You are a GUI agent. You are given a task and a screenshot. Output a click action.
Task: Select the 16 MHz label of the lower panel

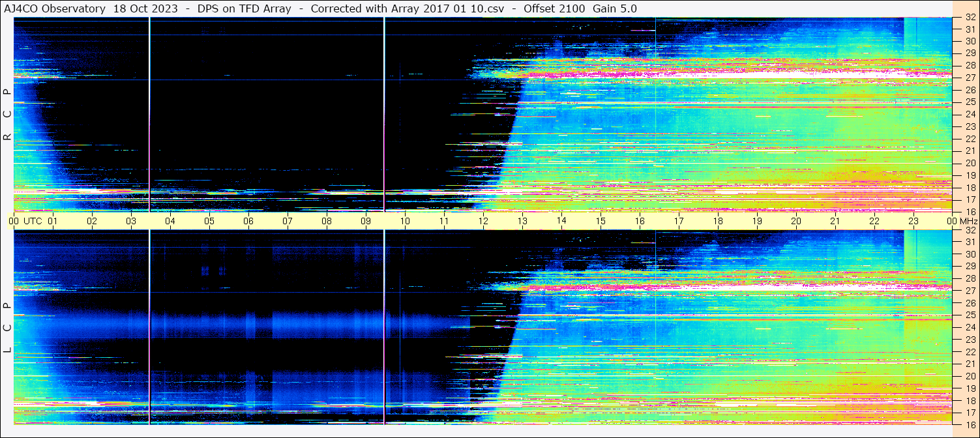tap(970, 424)
